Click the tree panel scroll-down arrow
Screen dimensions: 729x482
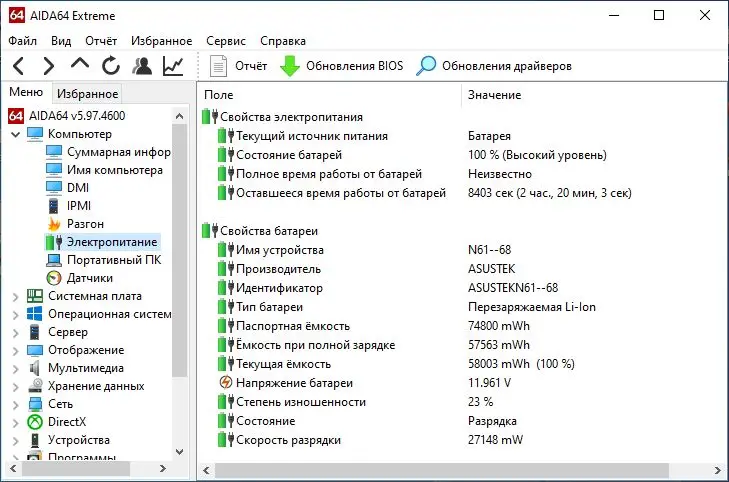tap(180, 451)
